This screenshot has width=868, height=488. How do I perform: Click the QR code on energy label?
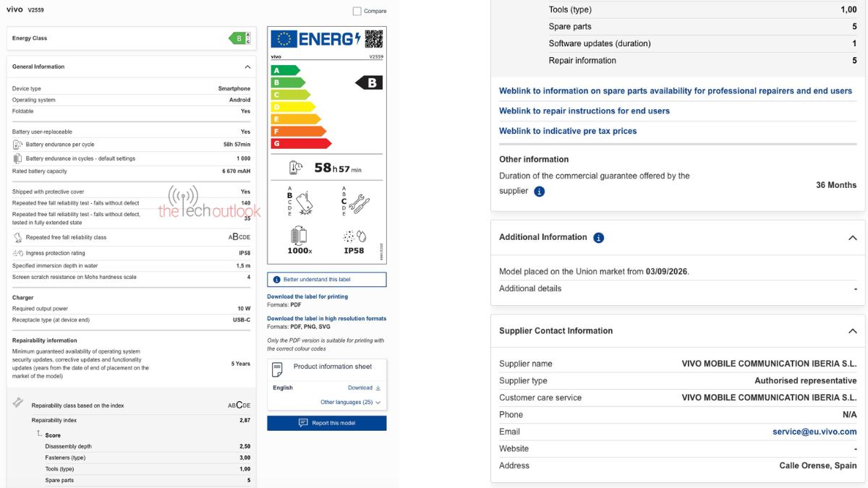click(x=373, y=38)
